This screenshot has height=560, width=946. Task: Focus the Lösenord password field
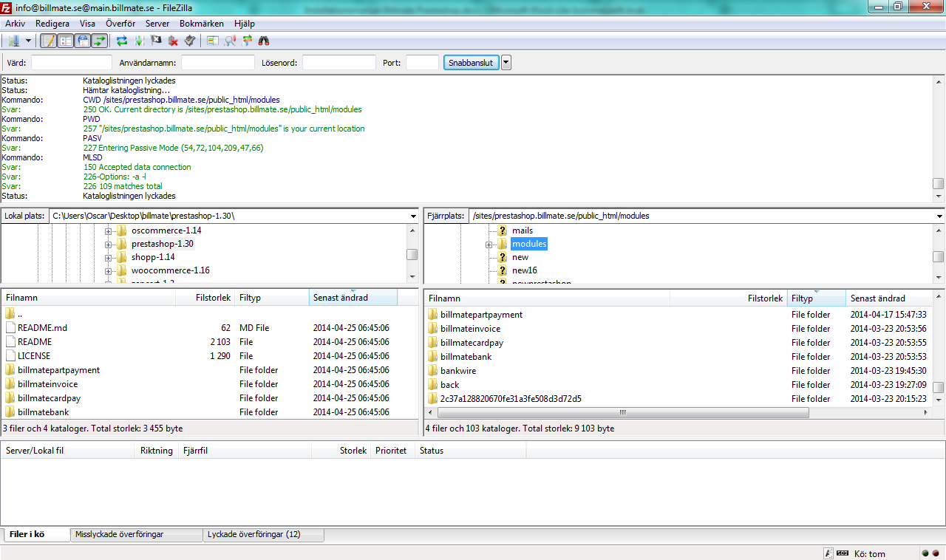click(x=339, y=63)
